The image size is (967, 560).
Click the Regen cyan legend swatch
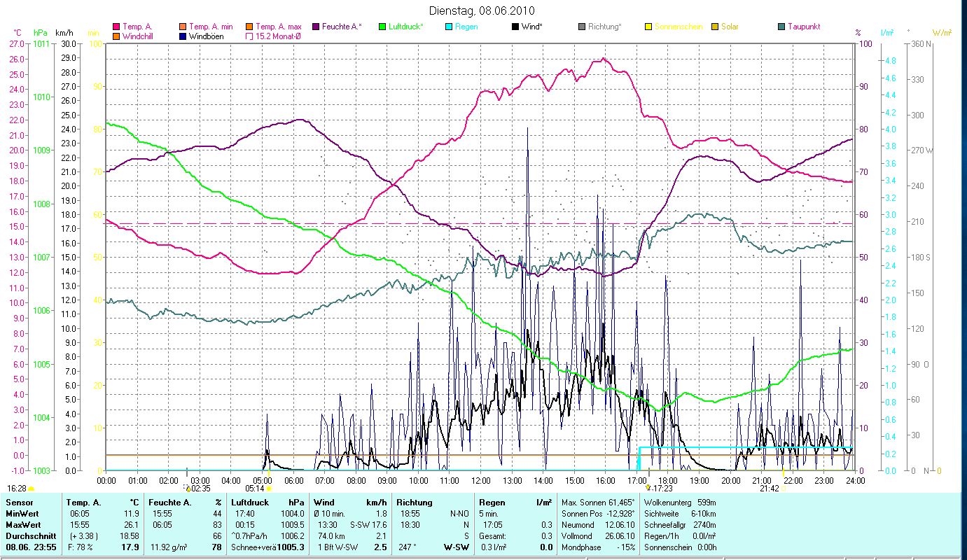449,27
